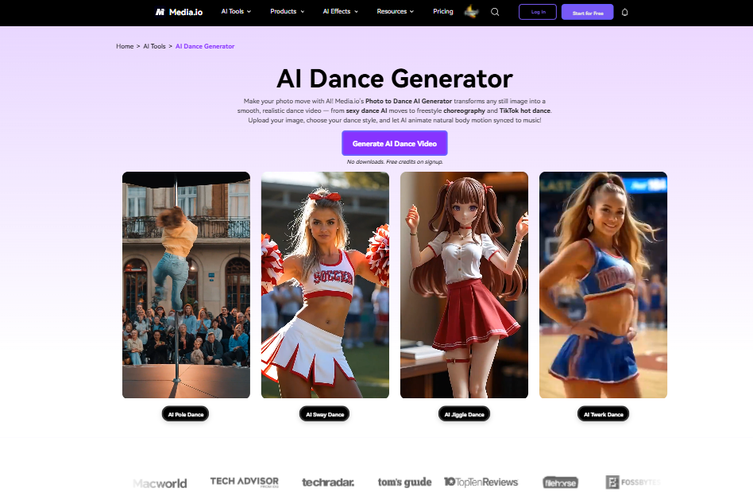Expand the Resources dropdown
753x500 pixels.
pyautogui.click(x=395, y=12)
